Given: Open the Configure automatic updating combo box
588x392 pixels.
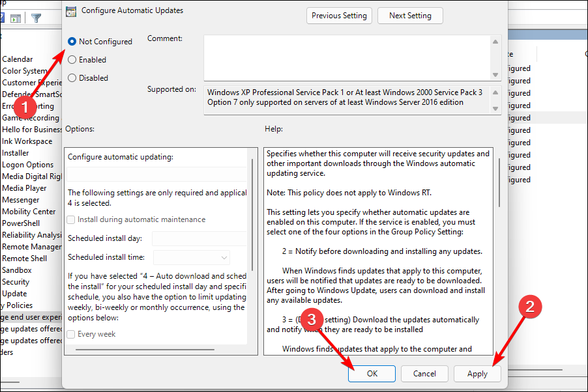Looking at the screenshot, I should [x=156, y=175].
